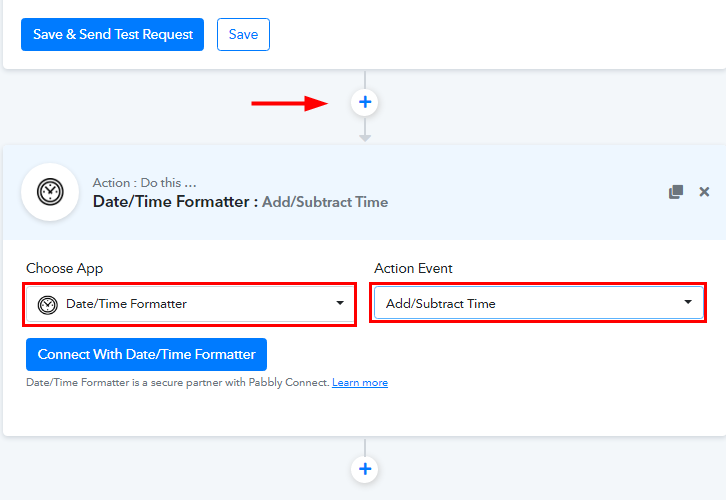Click Connect With Date/Time Formatter button
This screenshot has height=500, width=726.
[x=146, y=355]
